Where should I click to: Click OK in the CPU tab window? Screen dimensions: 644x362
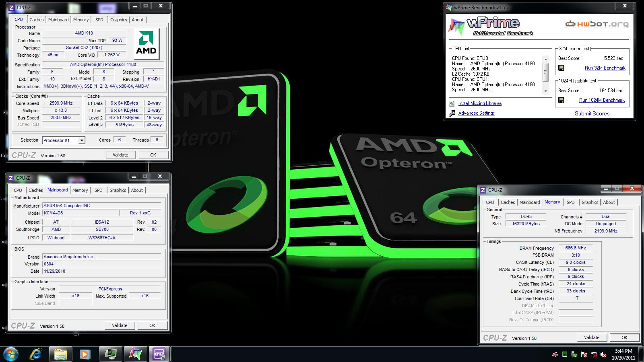tap(153, 155)
